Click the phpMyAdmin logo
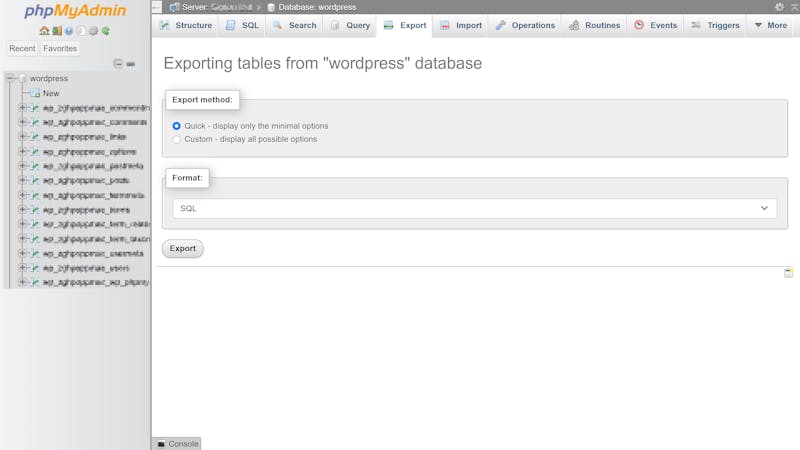The image size is (800, 450). pos(75,11)
